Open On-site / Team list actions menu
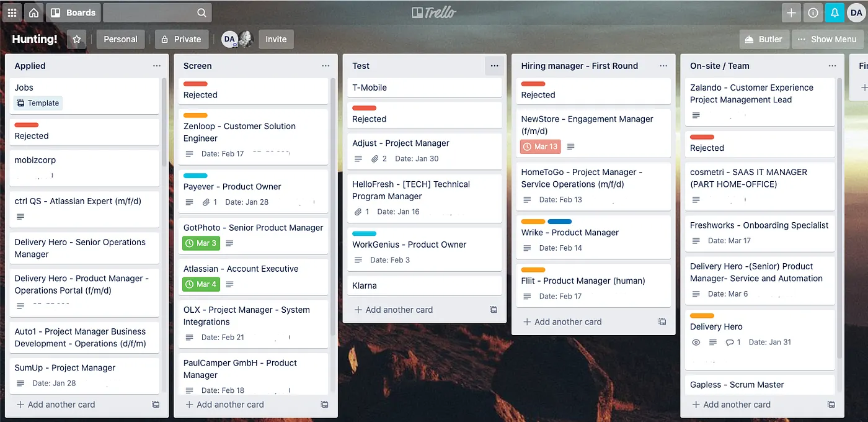868x422 pixels. 832,66
